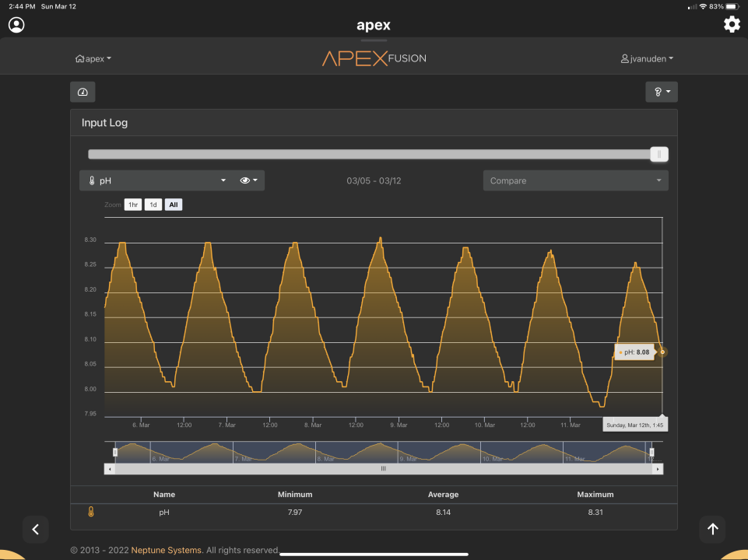Set chart zoom to 1d

153,205
